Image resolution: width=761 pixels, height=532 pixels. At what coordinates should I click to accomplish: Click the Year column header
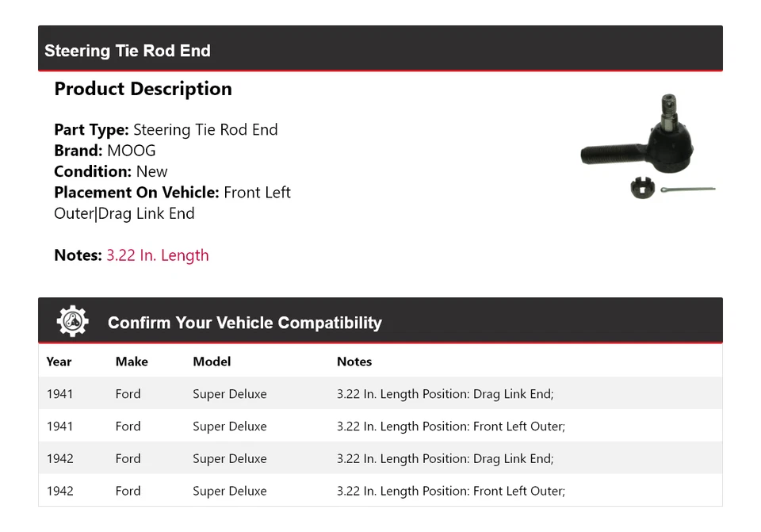59,362
